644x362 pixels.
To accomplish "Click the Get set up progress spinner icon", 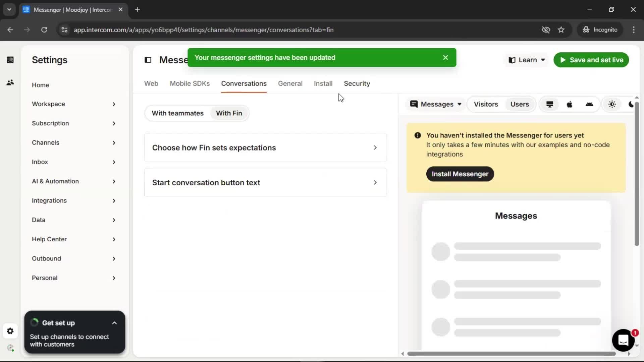I will coord(35,323).
